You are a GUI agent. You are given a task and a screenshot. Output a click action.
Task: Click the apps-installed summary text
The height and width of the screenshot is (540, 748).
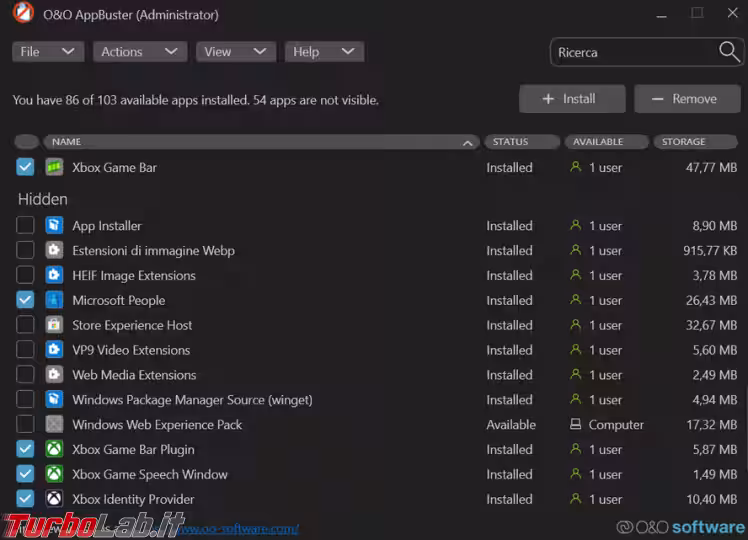196,100
